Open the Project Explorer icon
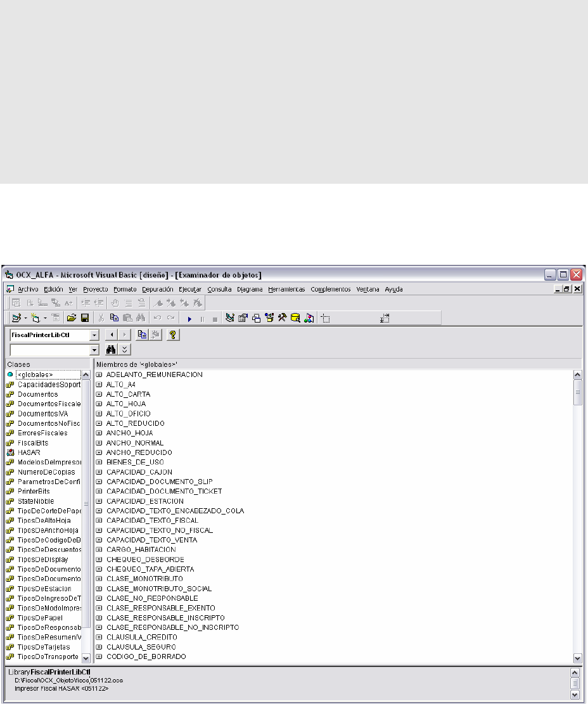The image size is (588, 704). point(230,318)
